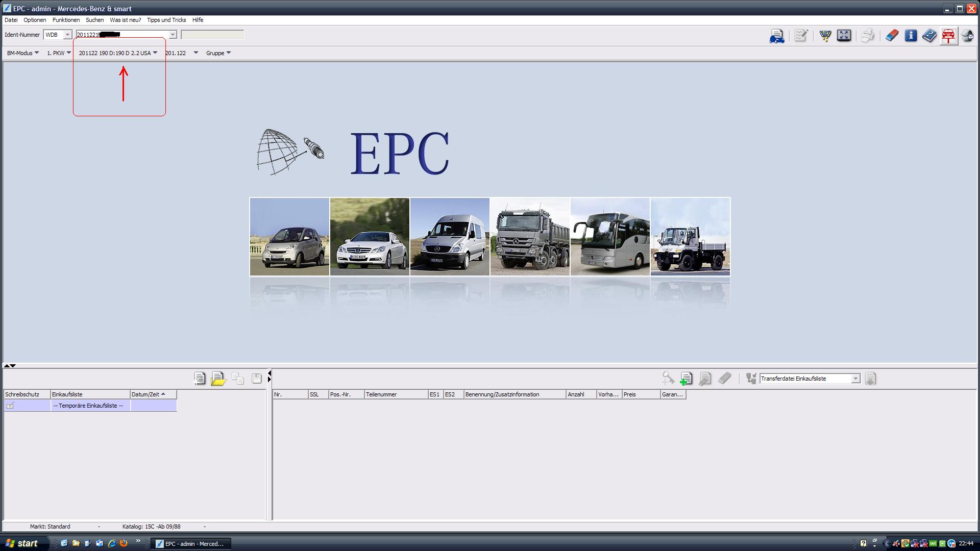980x551 pixels.
Task: Expand the 201122 190 D 2.2 USA dropdown
Action: [118, 53]
